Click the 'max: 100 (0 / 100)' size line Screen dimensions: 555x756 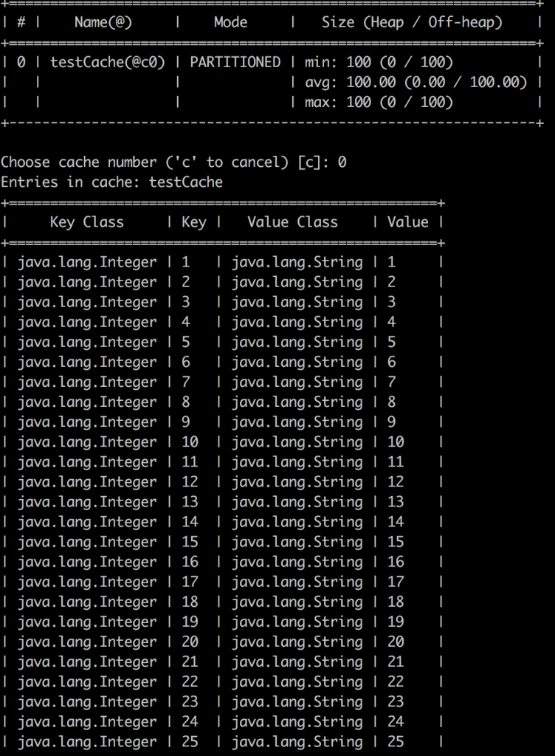tap(379, 102)
